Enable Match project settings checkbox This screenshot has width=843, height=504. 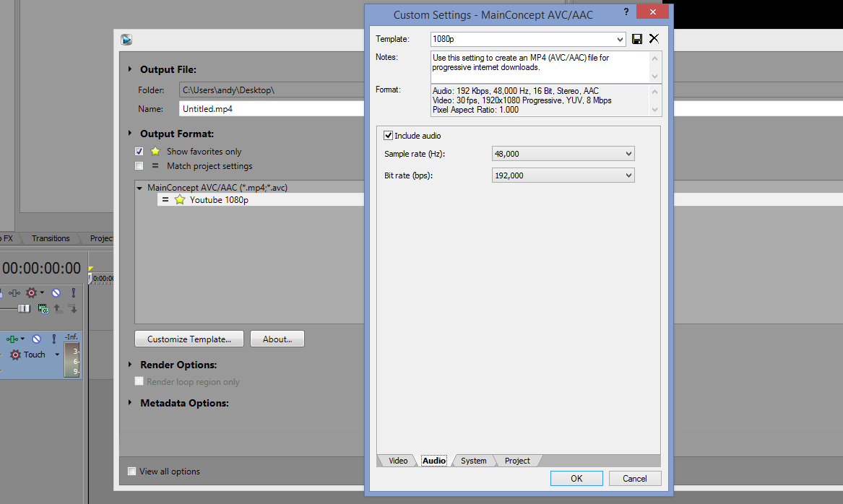(139, 166)
